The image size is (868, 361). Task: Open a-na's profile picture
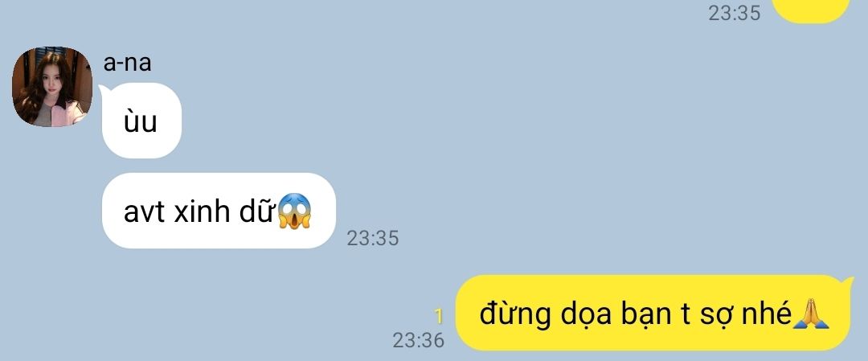52,86
